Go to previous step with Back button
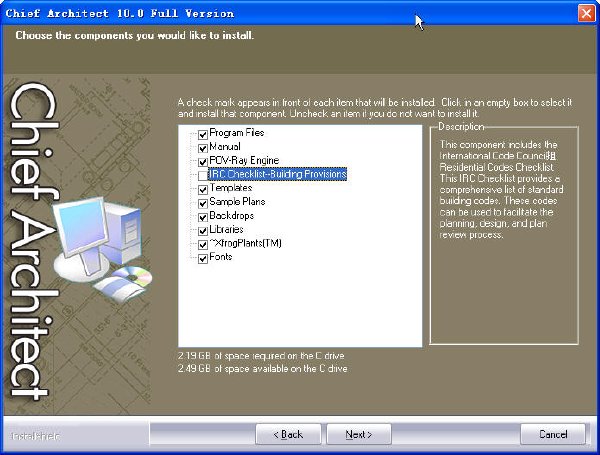Image resolution: width=600 pixels, height=455 pixels. click(288, 434)
